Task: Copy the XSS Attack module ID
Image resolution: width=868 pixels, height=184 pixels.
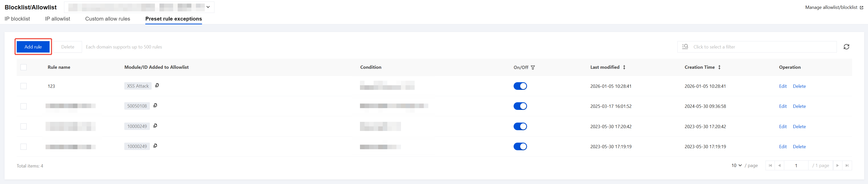Action: [157, 86]
